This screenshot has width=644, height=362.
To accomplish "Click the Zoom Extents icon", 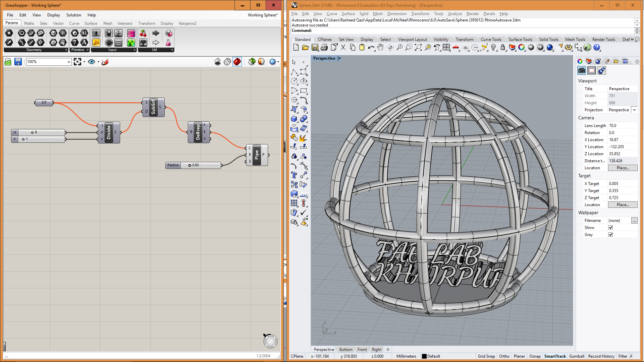I will click(418, 47).
